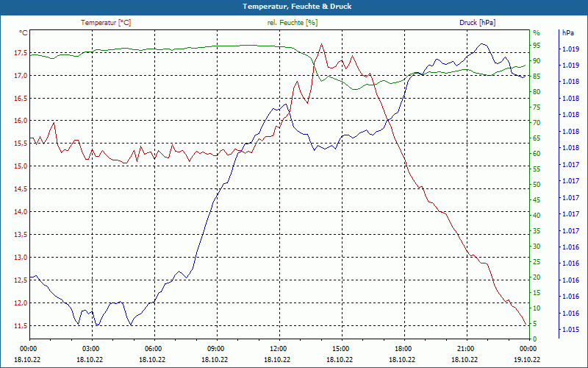Click the 12:00 time axis label
Image resolution: width=588 pixels, height=368 pixels.
click(x=278, y=348)
